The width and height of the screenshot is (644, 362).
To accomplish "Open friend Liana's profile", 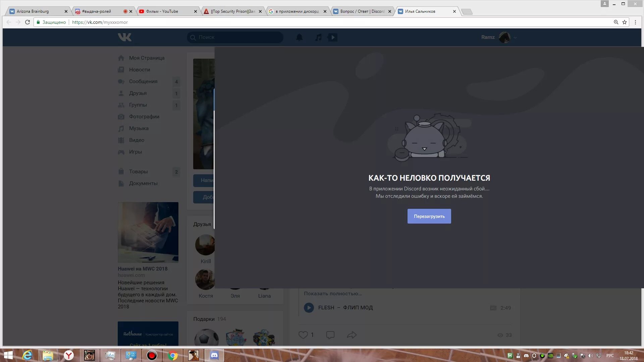I will (264, 296).
